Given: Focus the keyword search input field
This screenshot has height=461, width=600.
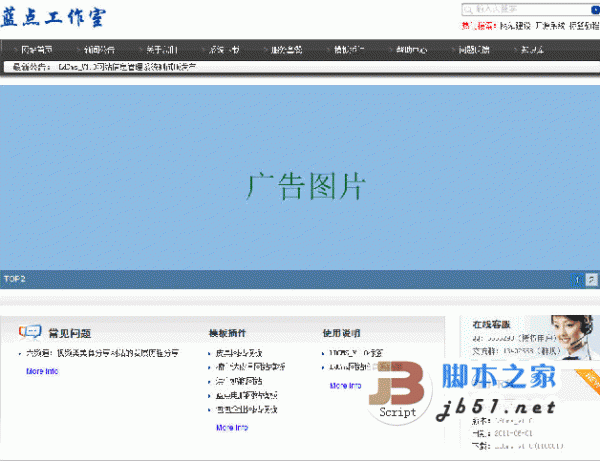Looking at the screenshot, I should point(531,9).
